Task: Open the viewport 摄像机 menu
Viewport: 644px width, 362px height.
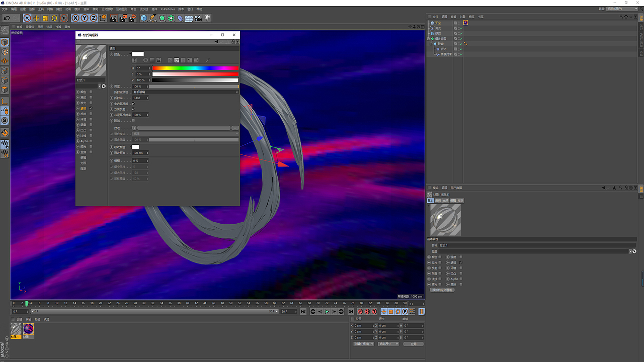Action: (30, 27)
